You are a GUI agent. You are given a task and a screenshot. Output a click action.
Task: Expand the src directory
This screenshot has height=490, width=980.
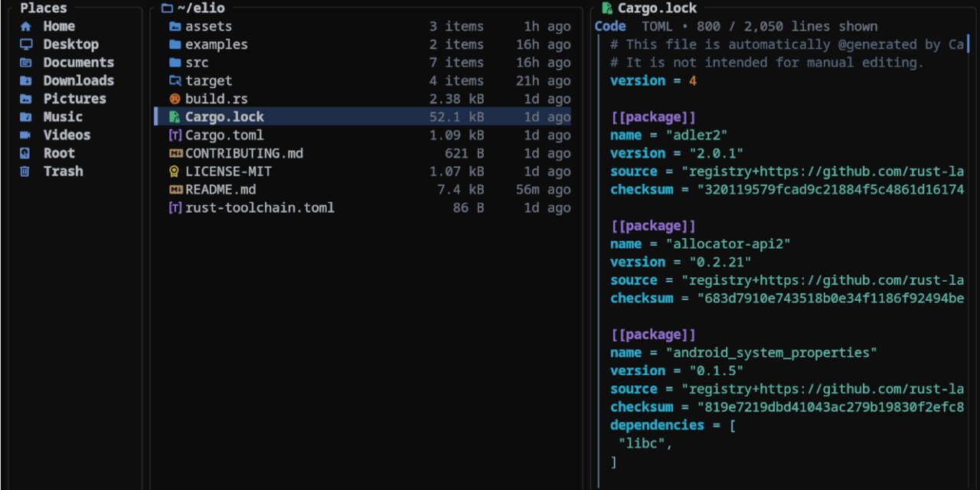click(197, 63)
